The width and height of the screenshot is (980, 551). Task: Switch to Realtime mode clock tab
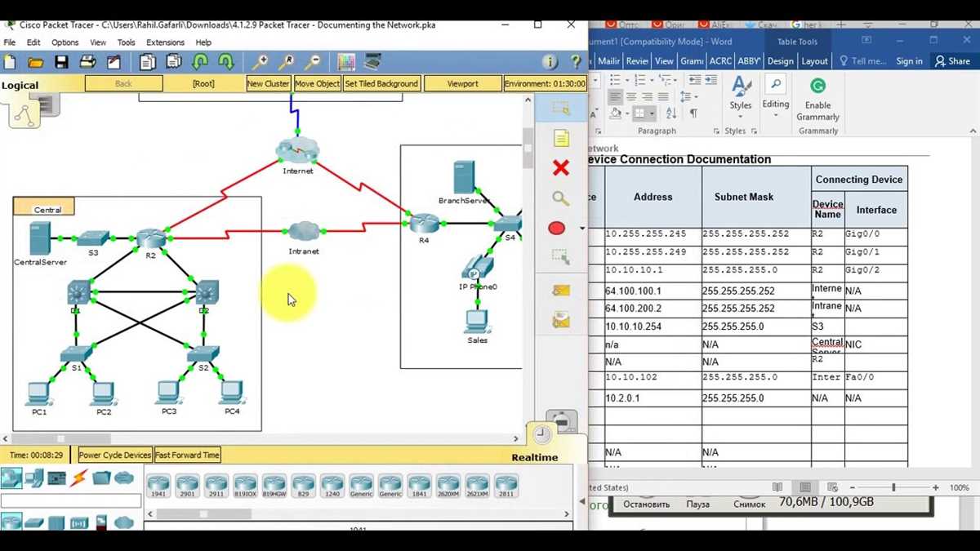542,434
